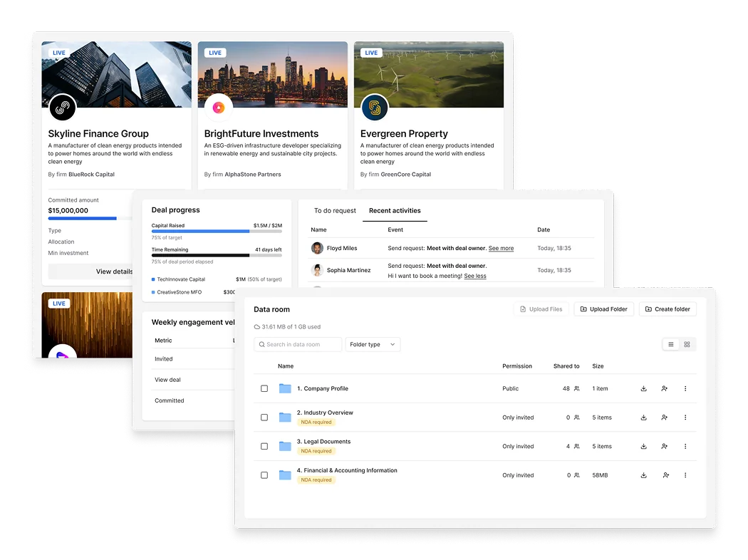This screenshot has width=748, height=560.
Task: Check the checkbox for Company Profile folder
Action: point(264,388)
